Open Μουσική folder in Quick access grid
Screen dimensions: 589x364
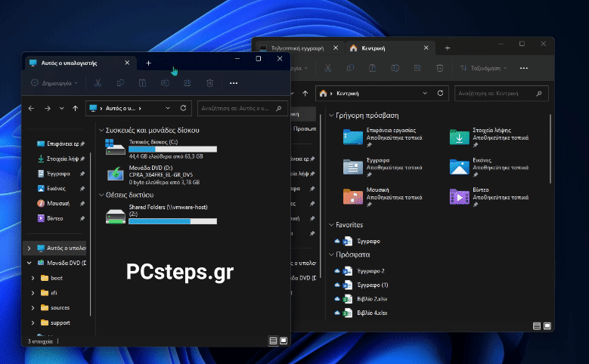click(383, 197)
